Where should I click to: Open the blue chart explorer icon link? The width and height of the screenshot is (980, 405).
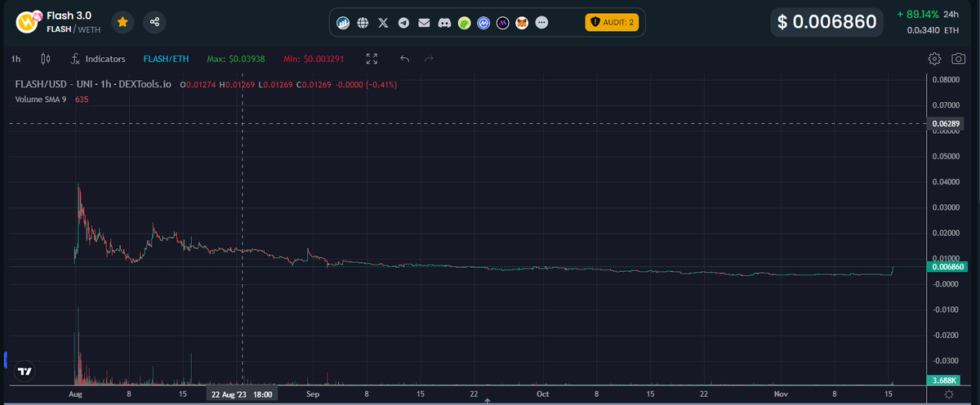(x=345, y=23)
